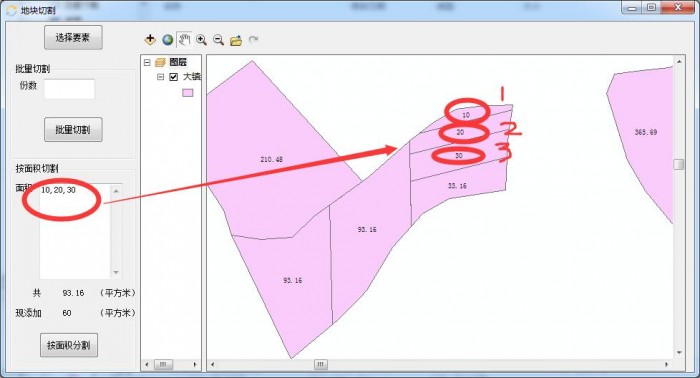700x378 pixels.
Task: Click the 按面积分割 button
Action: tap(69, 345)
